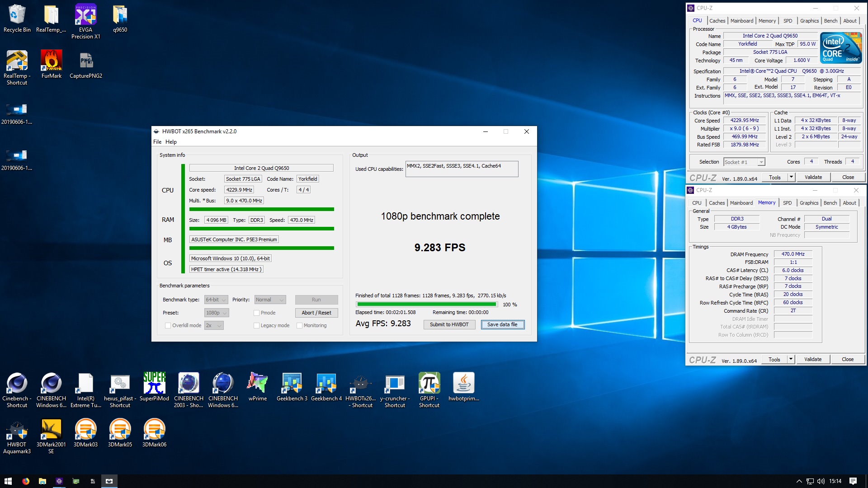Open the Recycle Bin desktop icon
This screenshot has height=488, width=868.
click(17, 19)
